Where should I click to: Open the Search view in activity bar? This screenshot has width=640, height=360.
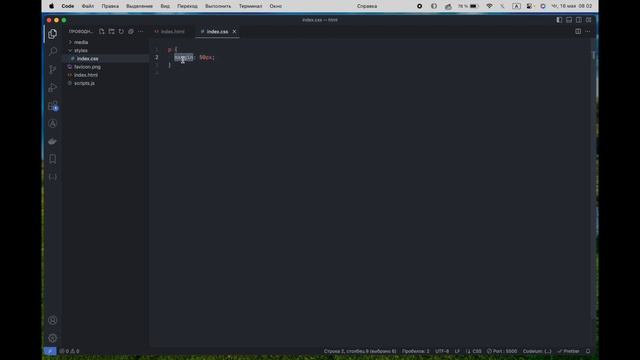click(53, 51)
